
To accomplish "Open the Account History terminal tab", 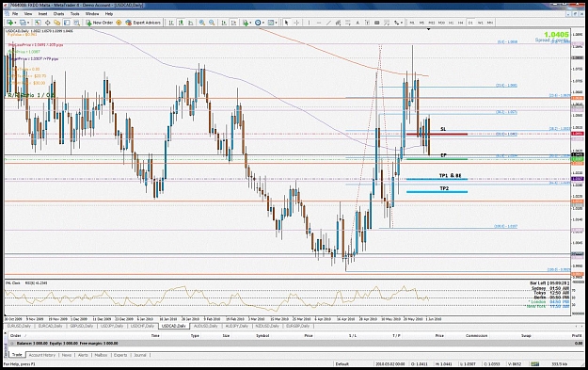I will coord(42,355).
